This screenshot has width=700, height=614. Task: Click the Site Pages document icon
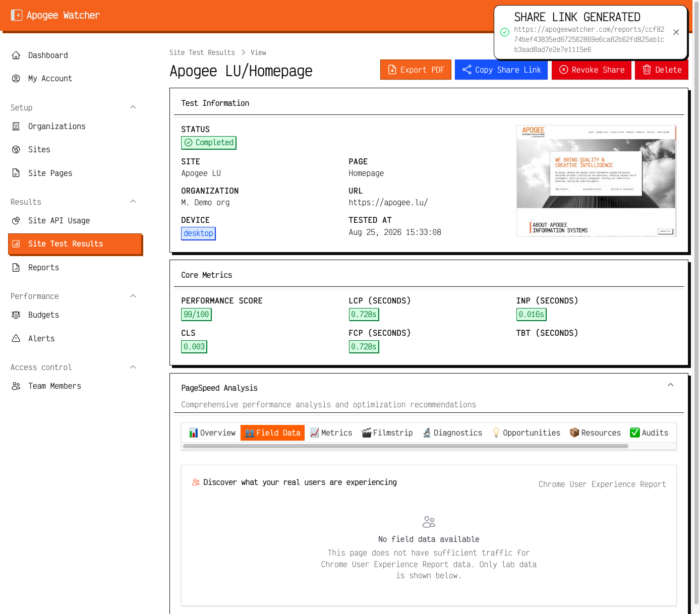(16, 173)
